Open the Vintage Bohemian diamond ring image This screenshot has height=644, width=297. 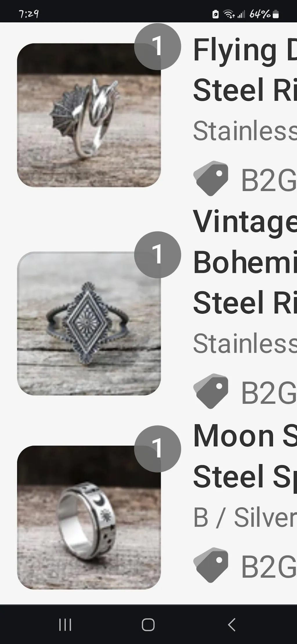tap(89, 323)
